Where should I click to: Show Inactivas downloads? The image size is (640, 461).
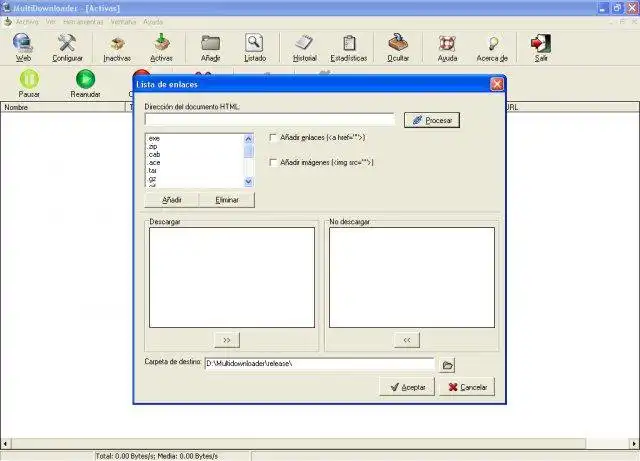pos(117,47)
